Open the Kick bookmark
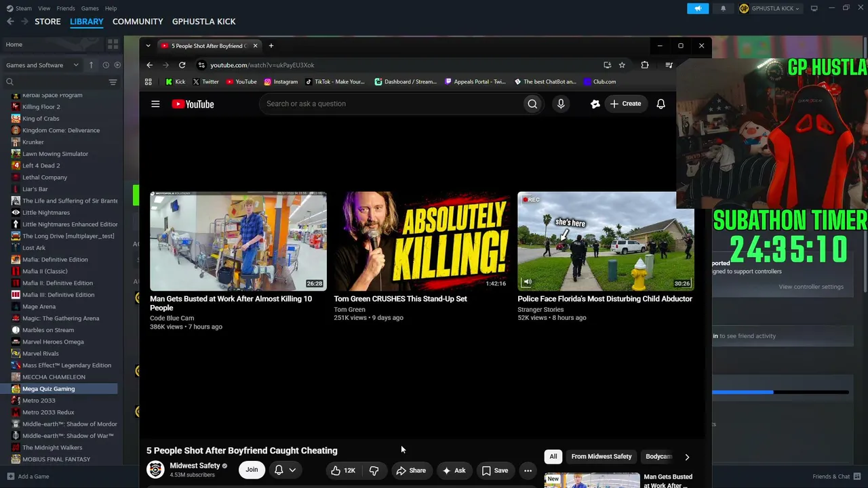868x488 pixels. point(175,81)
